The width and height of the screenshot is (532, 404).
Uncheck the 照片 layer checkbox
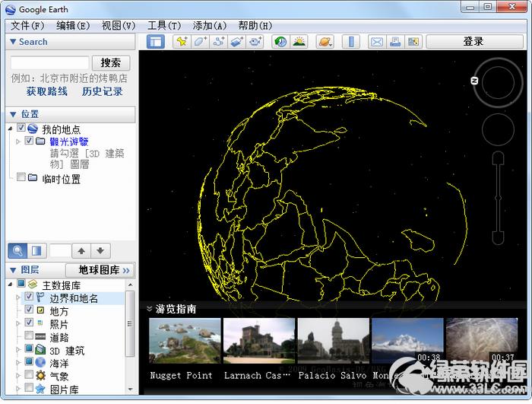coord(29,322)
